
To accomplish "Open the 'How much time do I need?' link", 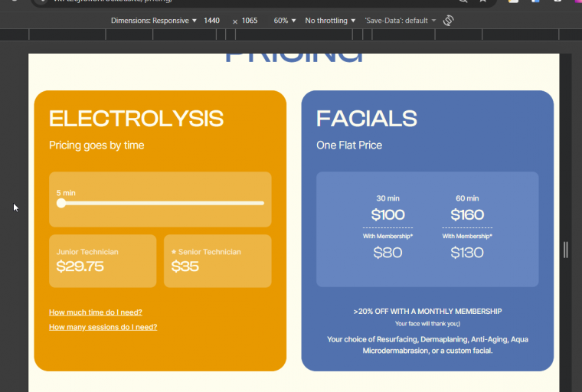I will click(x=96, y=312).
